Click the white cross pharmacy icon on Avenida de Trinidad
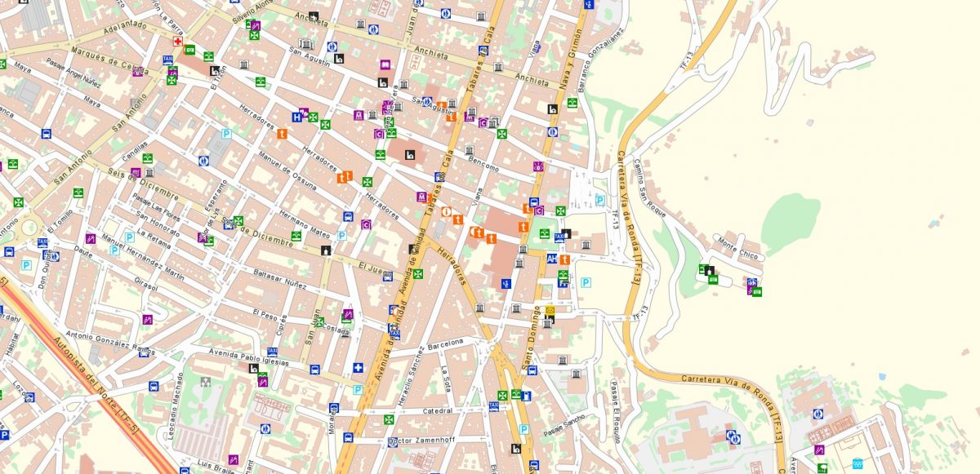 coord(358,368)
